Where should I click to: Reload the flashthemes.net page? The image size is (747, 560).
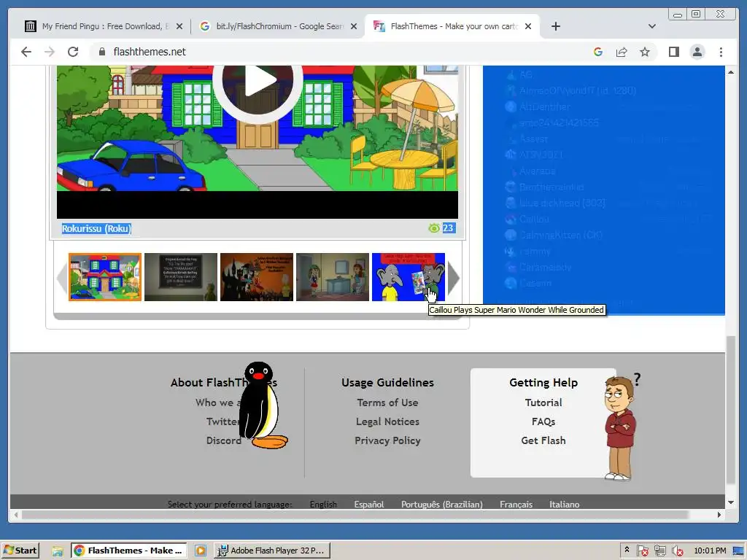point(73,52)
